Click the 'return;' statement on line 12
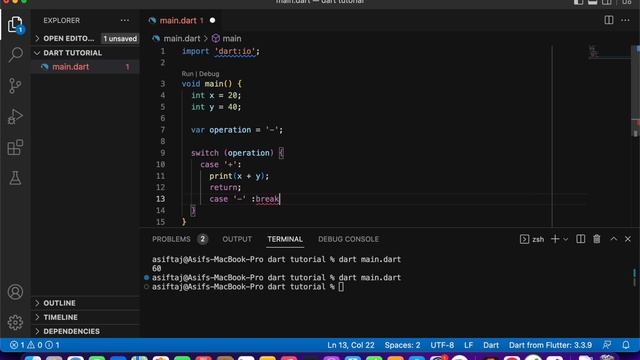Image resolution: width=640 pixels, height=360 pixels. (225, 187)
